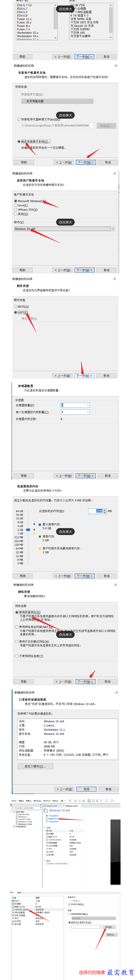Click the hardware limits list scrollbar

[111, 21]
